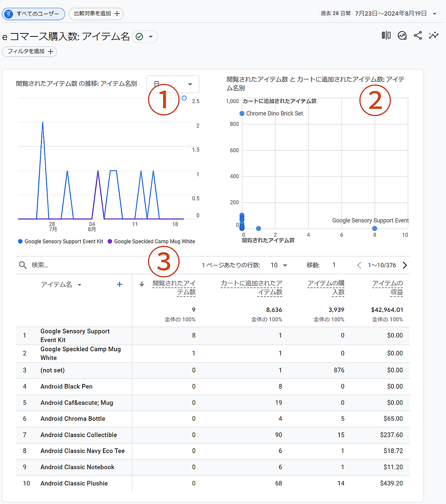
Task: Open the sparkle trend insights icon
Action: [x=433, y=35]
